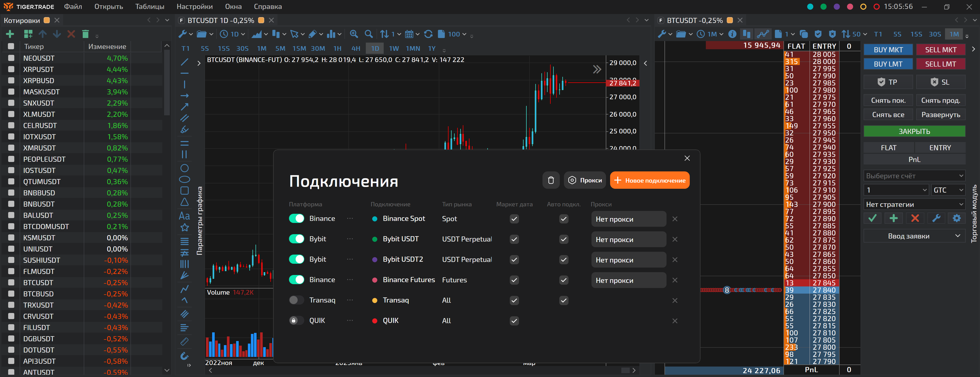Click orange color swatch on Котировки tab
The height and width of the screenshot is (377, 980).
[47, 20]
